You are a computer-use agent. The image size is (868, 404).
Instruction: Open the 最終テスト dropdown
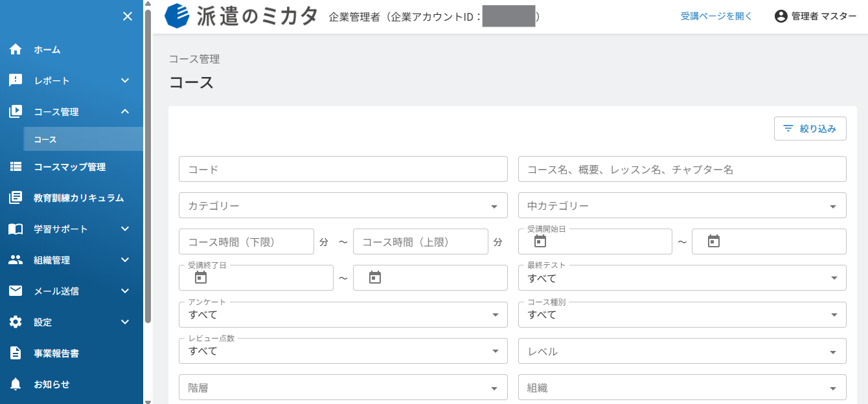(x=682, y=278)
